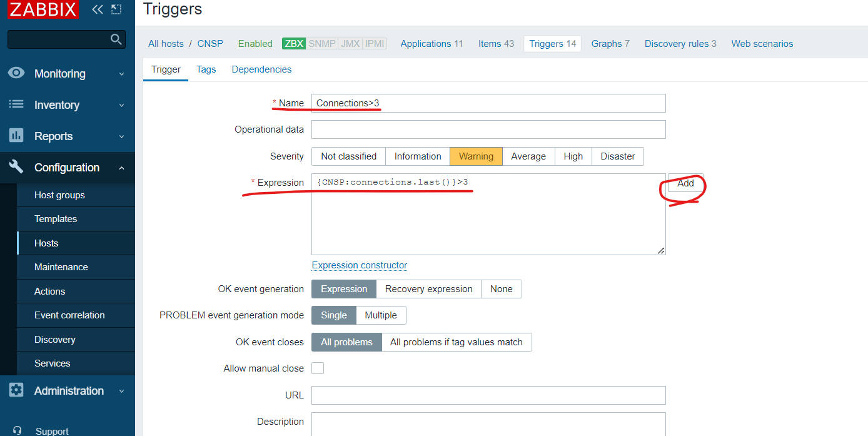Collapse the sidebar with double-arrow icon
The image size is (868, 436).
(x=98, y=9)
